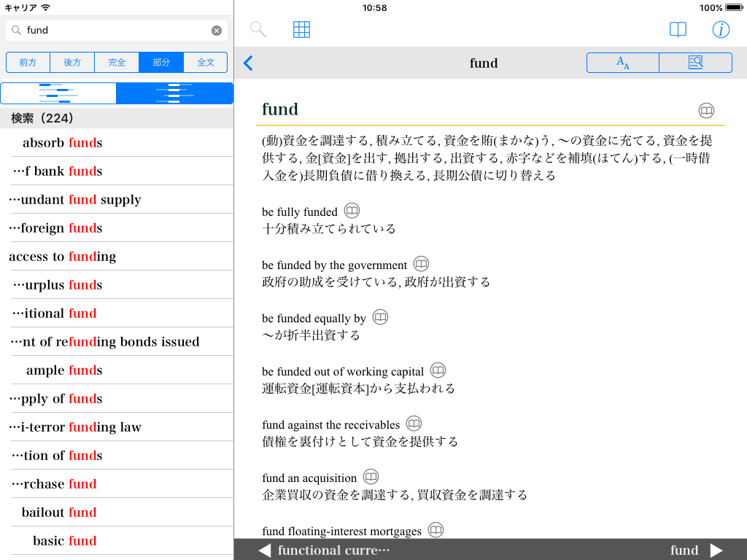Open the grid view icon
The height and width of the screenshot is (560, 747).
point(301,29)
